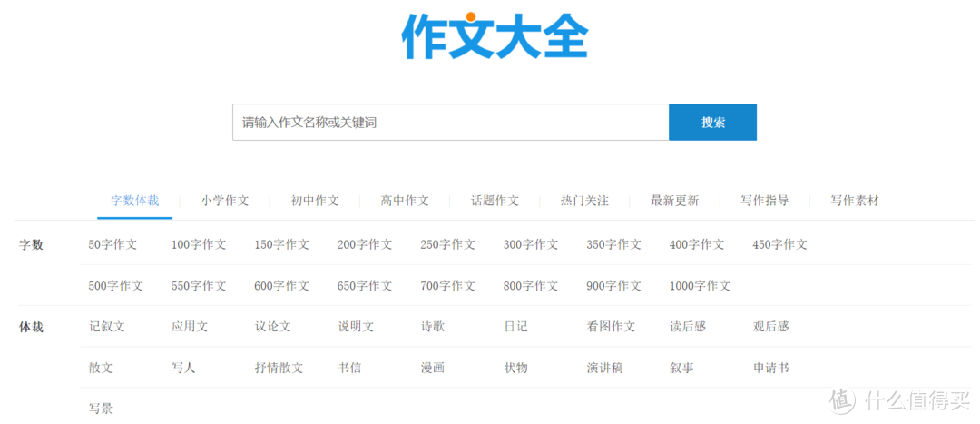Select 350字作文
The height and width of the screenshot is (424, 980).
(x=613, y=244)
